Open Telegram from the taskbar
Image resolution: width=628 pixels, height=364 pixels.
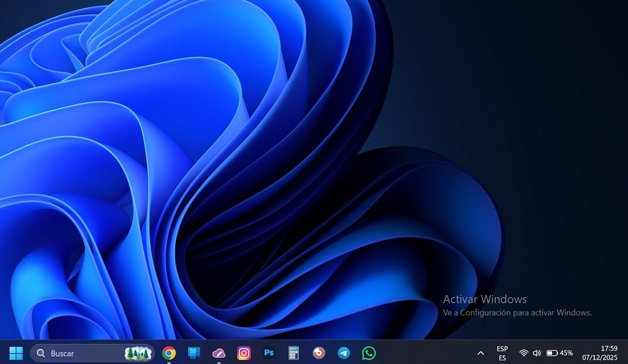tap(343, 353)
